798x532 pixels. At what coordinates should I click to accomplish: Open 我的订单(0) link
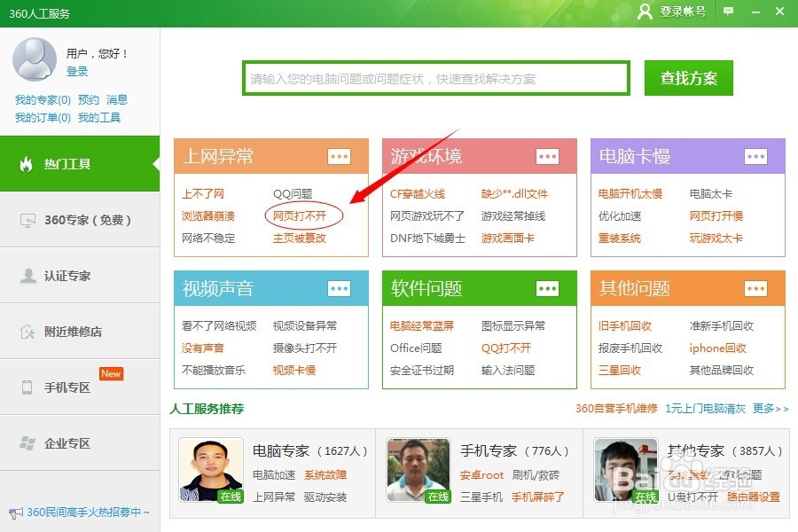tap(43, 118)
